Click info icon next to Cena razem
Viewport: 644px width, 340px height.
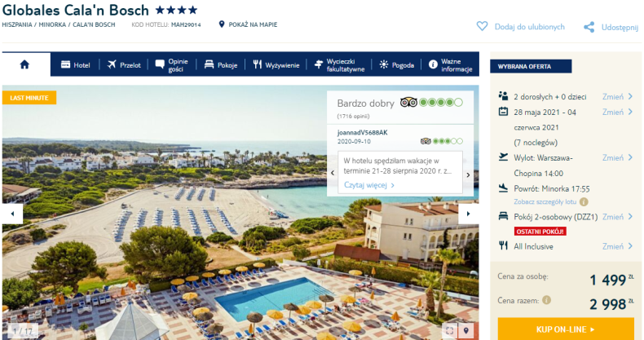(x=546, y=300)
